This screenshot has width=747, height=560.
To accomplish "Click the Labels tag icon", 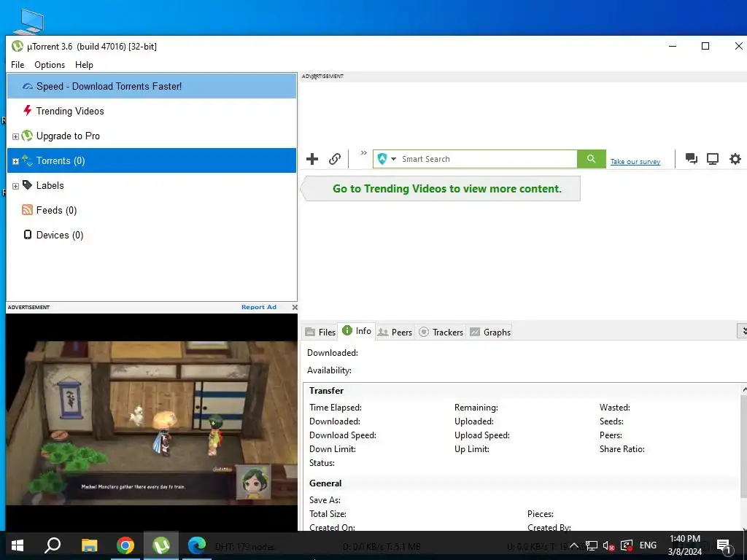I will (x=28, y=184).
